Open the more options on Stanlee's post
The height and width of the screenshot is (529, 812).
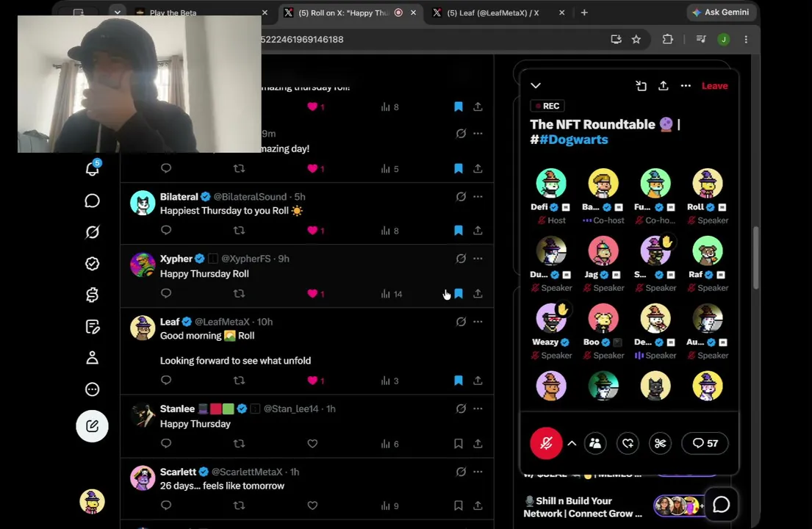coord(478,409)
